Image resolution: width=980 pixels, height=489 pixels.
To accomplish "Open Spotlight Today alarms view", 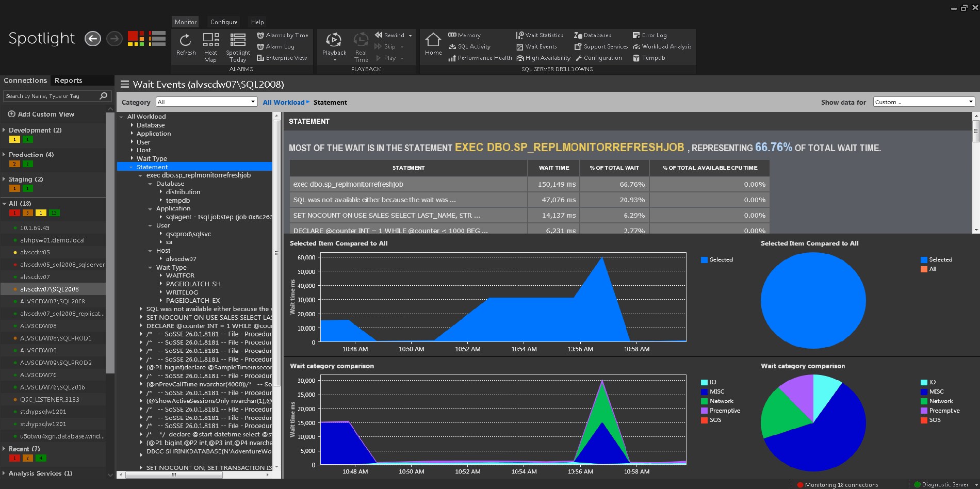I will tap(238, 40).
